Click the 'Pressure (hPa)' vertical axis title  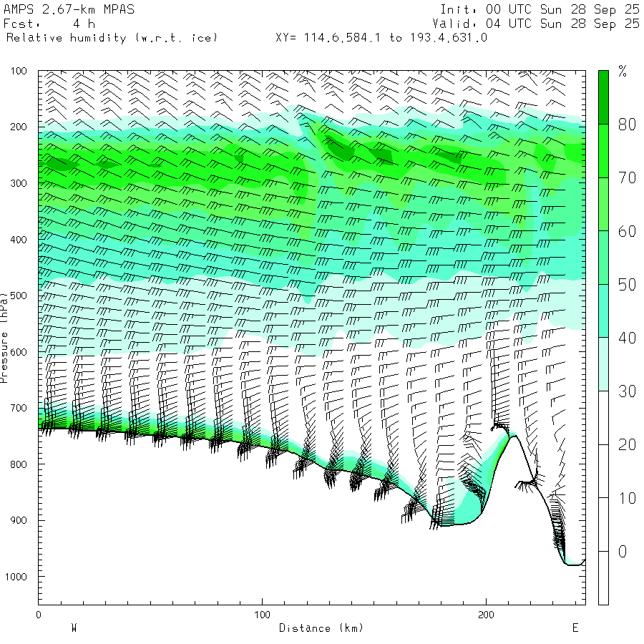pos(4,338)
